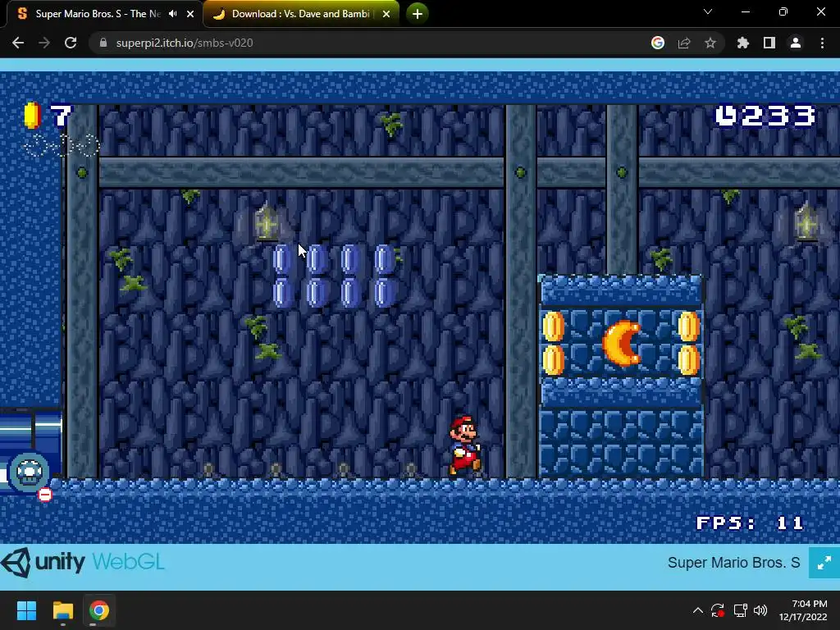Click Mario in the game

click(x=464, y=445)
